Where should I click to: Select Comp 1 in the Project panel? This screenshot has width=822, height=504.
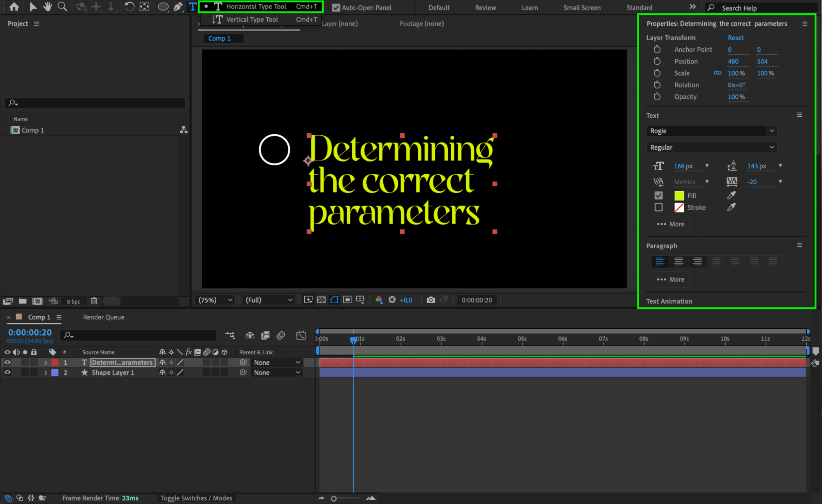[x=33, y=130]
